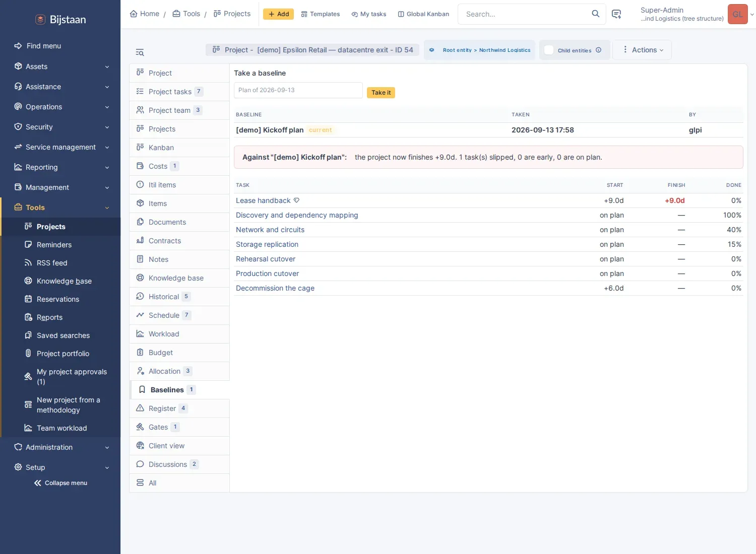Screen dimensions: 756x554
Task: Click the Collapse menu double-chevron icon
Action: (x=37, y=483)
